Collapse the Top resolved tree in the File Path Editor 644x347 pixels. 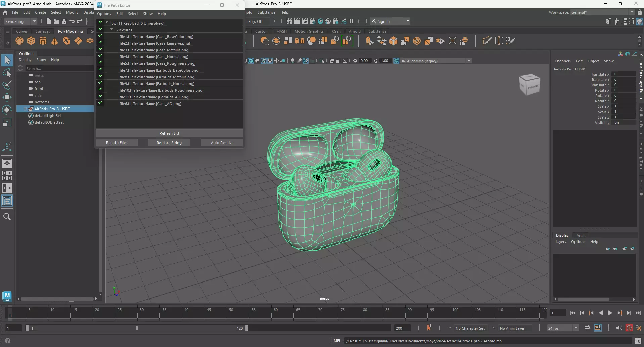coord(107,23)
